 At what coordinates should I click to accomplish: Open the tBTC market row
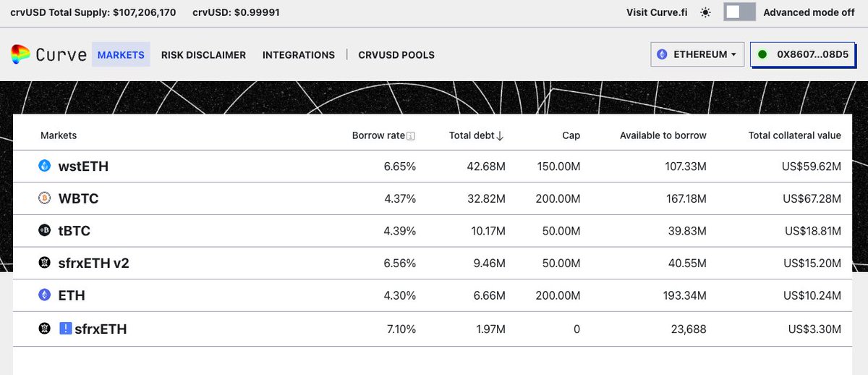[x=433, y=231]
